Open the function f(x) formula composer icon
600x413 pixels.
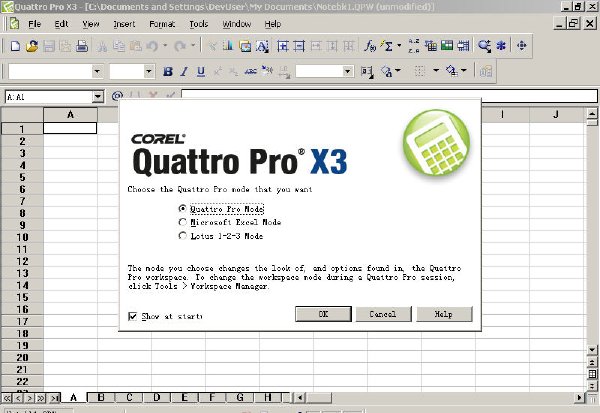(370, 46)
